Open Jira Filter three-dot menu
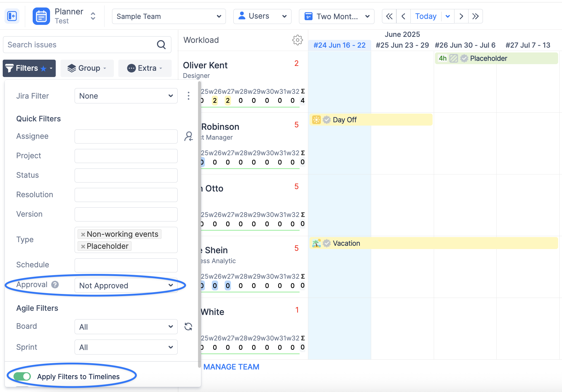This screenshot has width=562, height=392. (x=188, y=96)
